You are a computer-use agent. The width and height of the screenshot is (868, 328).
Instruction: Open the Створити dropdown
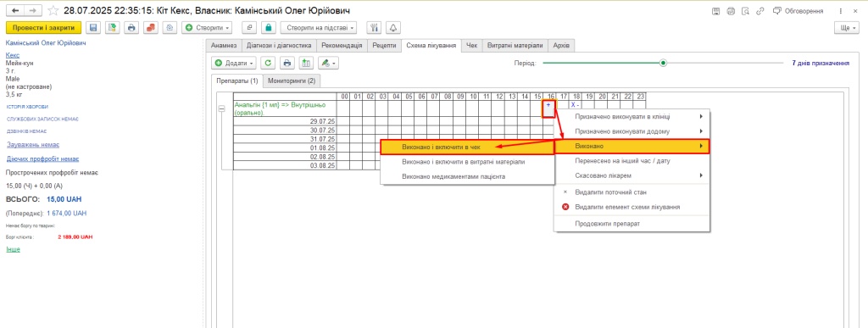pos(207,27)
